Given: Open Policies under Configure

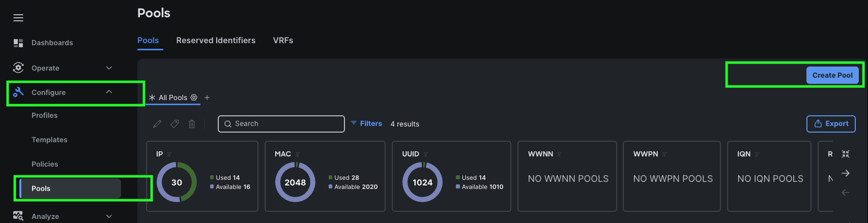Looking at the screenshot, I should (45, 164).
